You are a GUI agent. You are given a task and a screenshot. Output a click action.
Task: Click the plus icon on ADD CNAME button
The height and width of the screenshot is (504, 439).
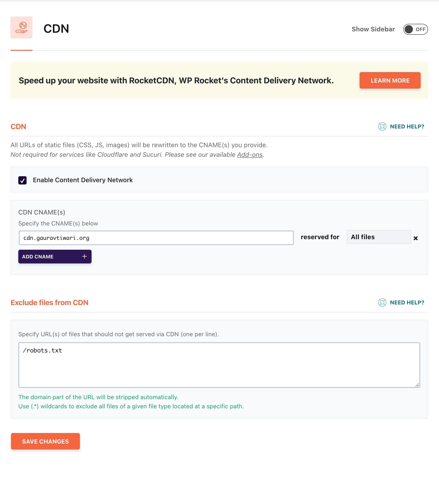click(84, 256)
